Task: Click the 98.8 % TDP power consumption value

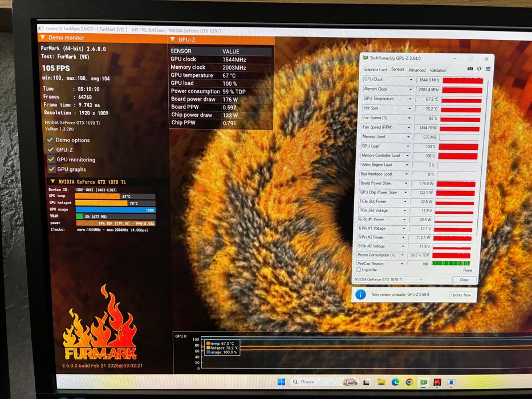Action: [x=419, y=255]
